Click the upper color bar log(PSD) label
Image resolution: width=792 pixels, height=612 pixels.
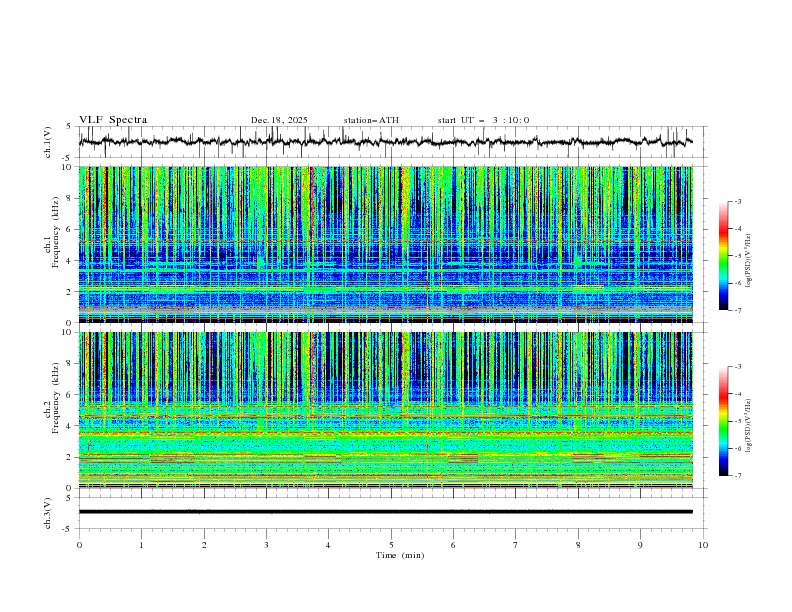tap(748, 258)
